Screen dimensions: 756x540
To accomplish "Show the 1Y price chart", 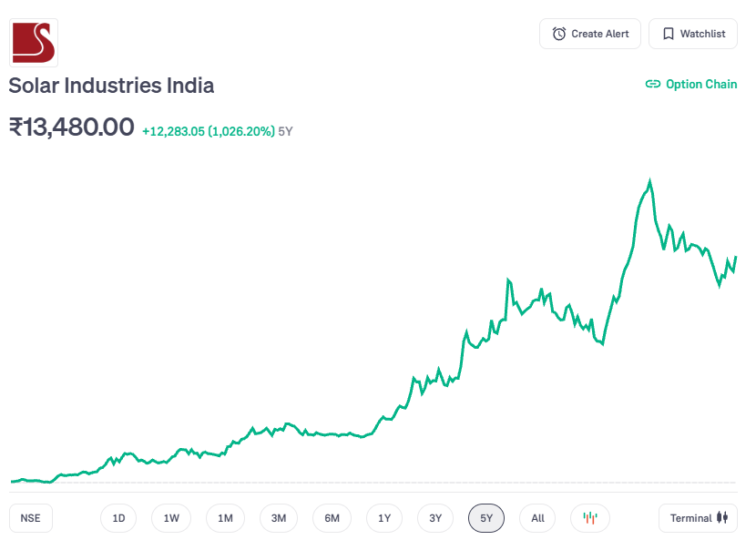I will [384, 518].
